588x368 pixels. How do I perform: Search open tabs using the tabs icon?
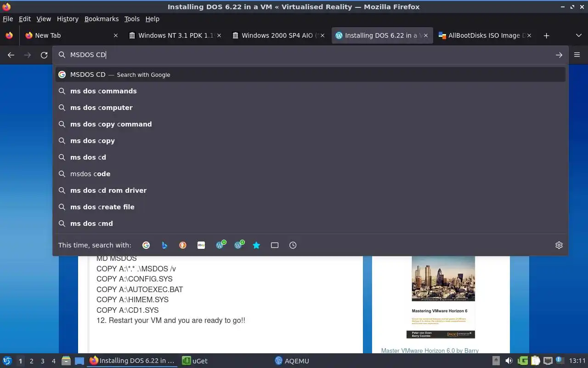275,245
